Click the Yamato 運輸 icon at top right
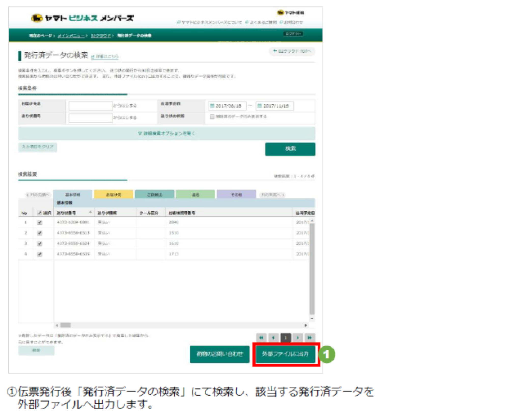The height and width of the screenshot is (418, 532). pyautogui.click(x=279, y=12)
